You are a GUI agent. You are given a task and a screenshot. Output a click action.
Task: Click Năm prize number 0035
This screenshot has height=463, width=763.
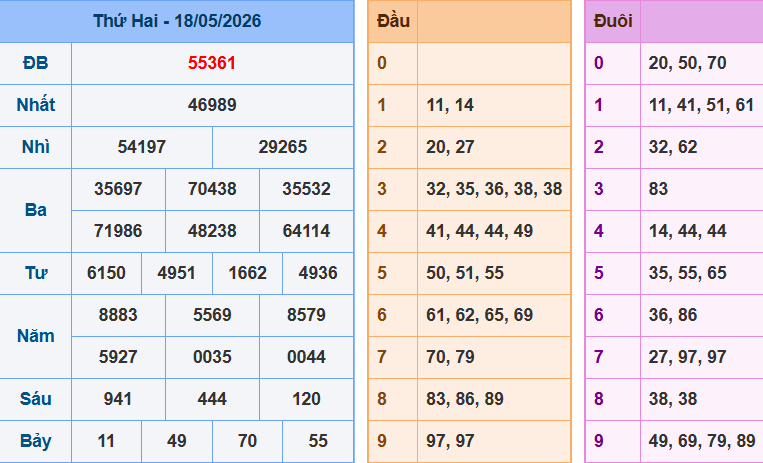[212, 356]
